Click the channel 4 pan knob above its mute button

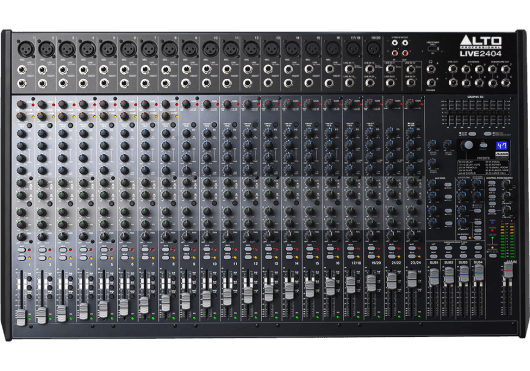coord(83,236)
